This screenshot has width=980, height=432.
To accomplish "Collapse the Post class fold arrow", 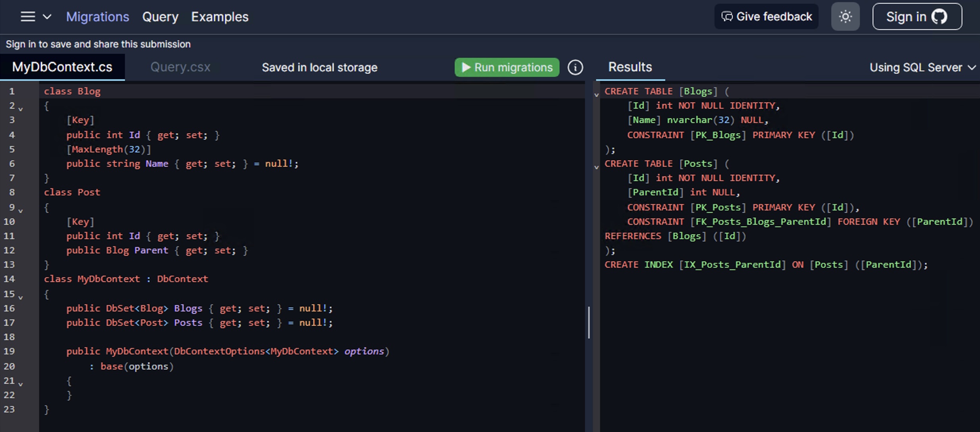I will [21, 210].
